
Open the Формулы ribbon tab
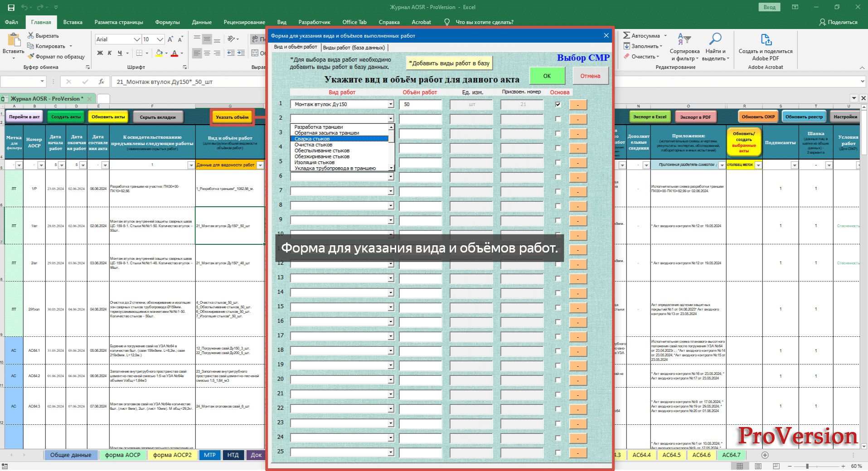pos(167,22)
